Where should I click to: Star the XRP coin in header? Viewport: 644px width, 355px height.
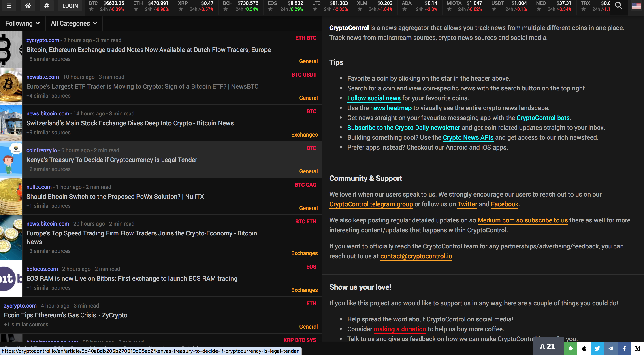(181, 9)
